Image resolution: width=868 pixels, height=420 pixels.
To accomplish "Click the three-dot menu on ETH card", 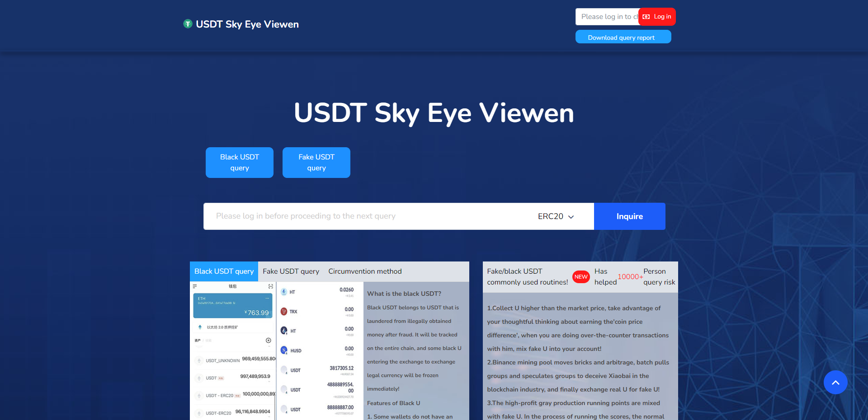I will (267, 299).
